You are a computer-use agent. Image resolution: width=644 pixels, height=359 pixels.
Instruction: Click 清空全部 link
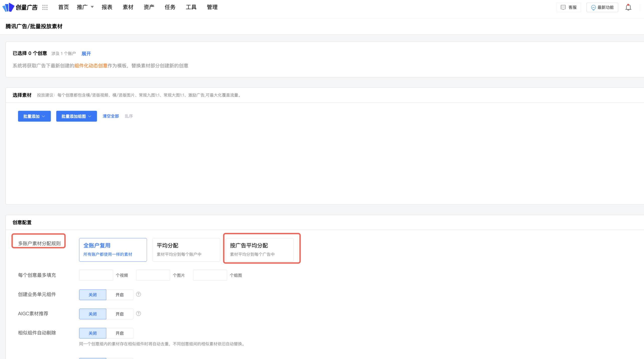click(111, 116)
